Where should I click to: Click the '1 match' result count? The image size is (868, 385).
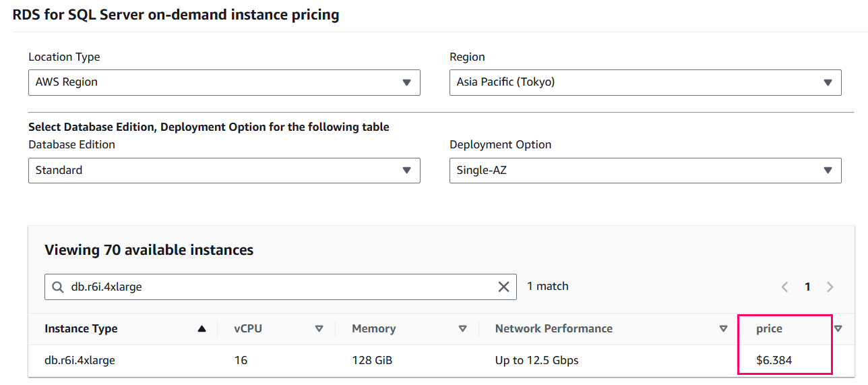tap(548, 287)
